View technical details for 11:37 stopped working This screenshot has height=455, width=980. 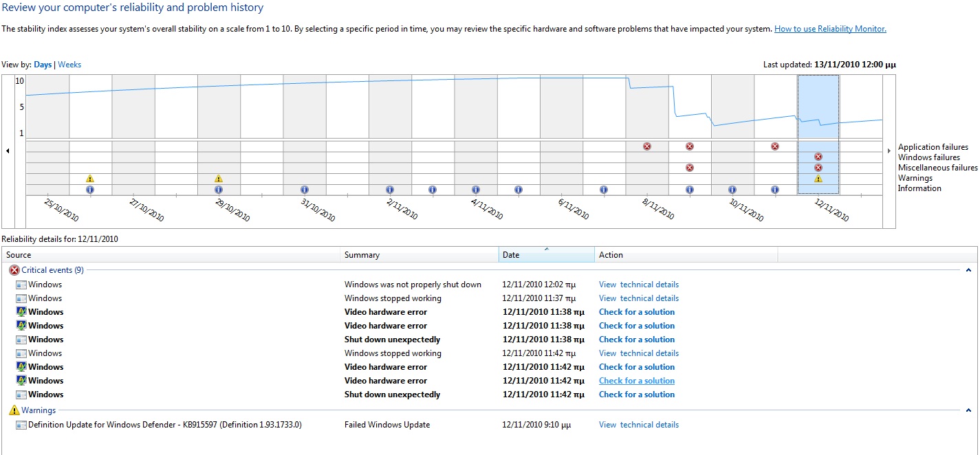point(639,298)
